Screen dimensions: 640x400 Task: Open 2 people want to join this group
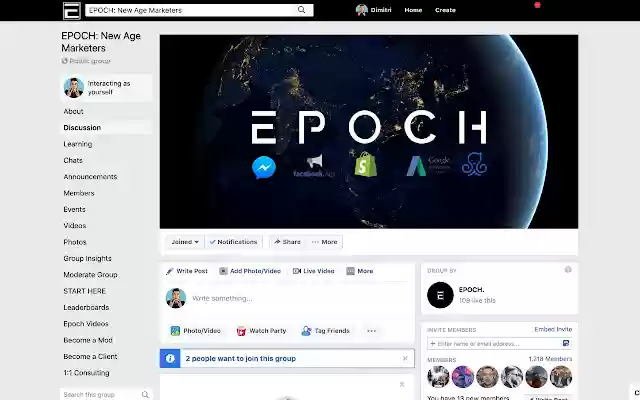tap(240, 359)
